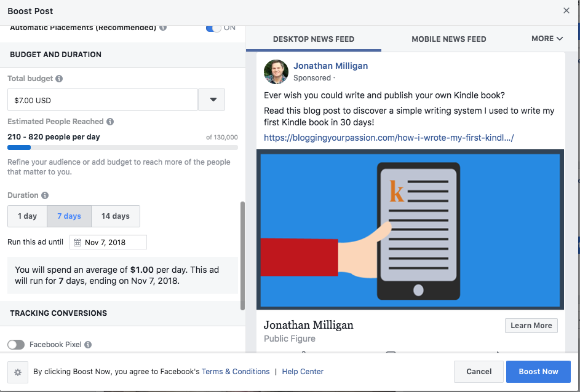The height and width of the screenshot is (392, 580).
Task: Open the bloggingyourpassion.com post link
Action: pyautogui.click(x=389, y=138)
